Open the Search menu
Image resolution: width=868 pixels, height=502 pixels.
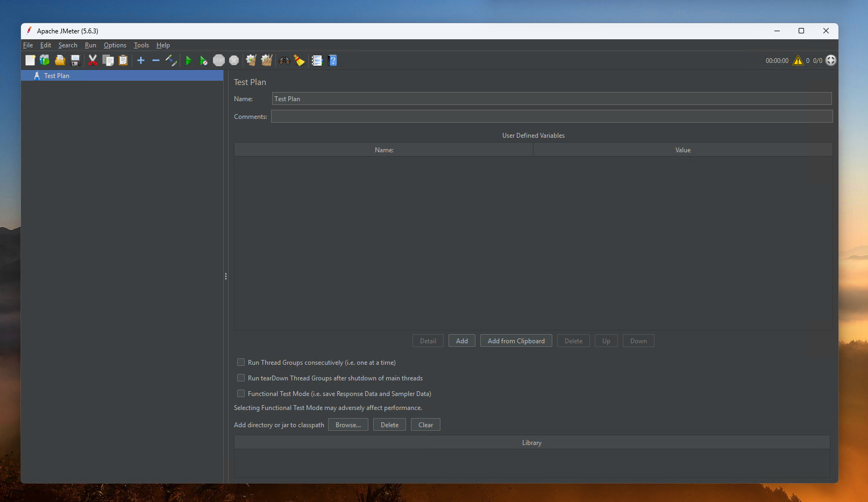68,45
